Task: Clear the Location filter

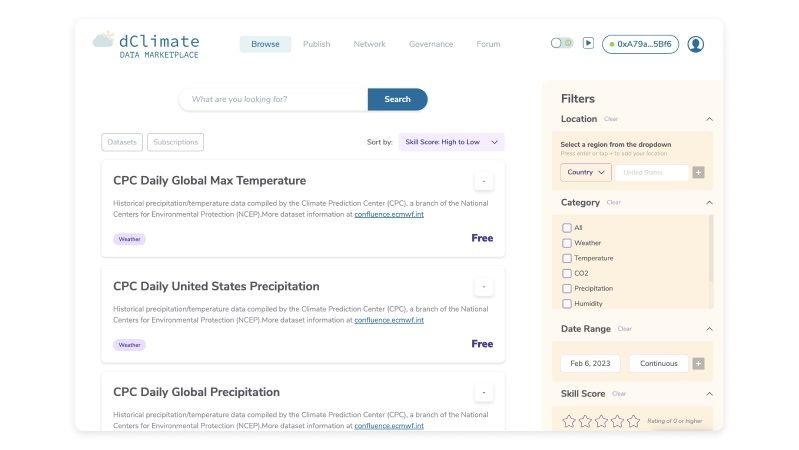Action: 610,119
